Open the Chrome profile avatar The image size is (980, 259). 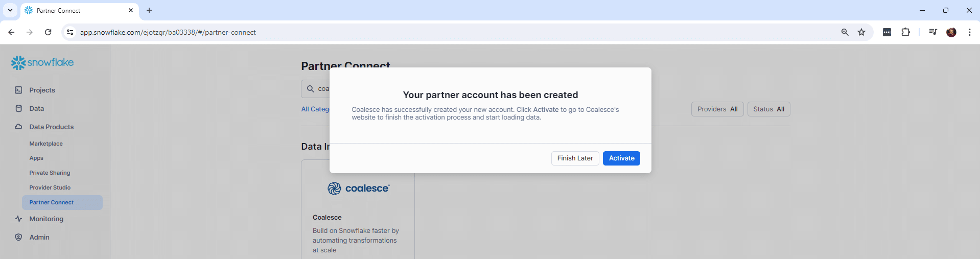click(x=951, y=32)
